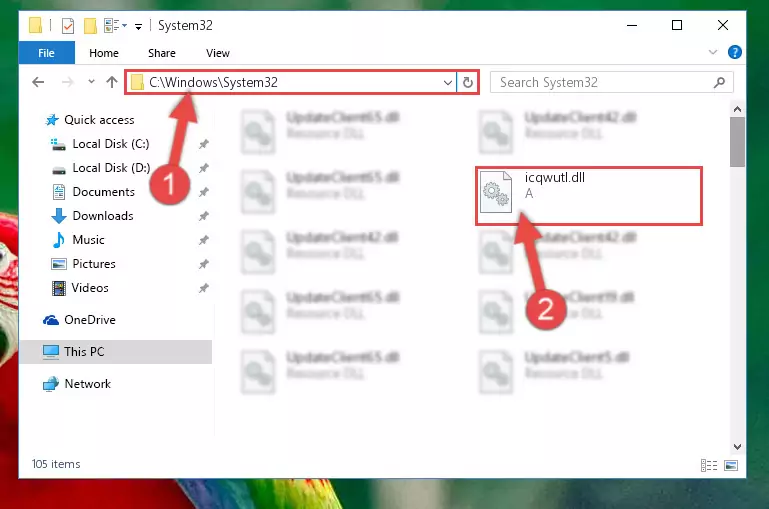The image size is (769, 509).
Task: Click the Music note icon
Action: 59,240
